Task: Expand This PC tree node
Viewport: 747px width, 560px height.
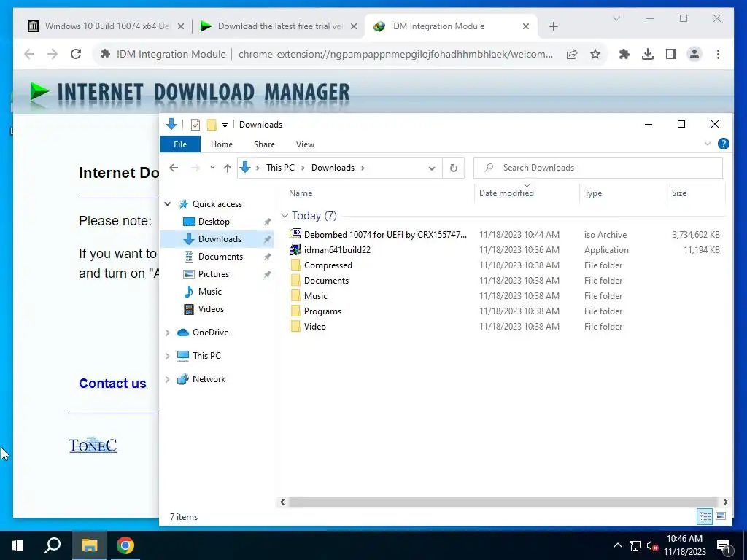Action: click(x=167, y=356)
